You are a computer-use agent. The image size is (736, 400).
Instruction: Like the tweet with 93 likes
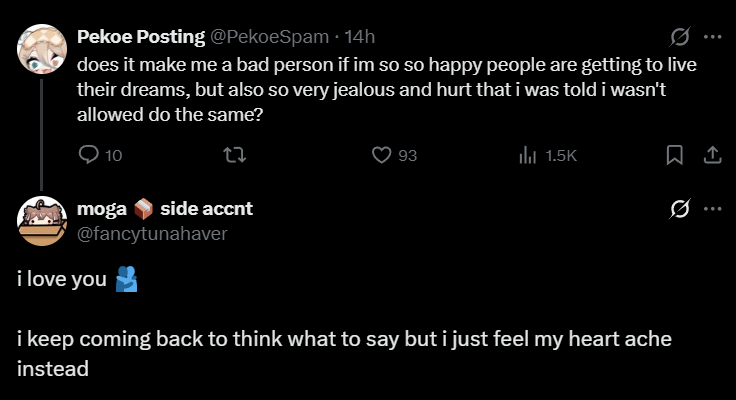381,155
